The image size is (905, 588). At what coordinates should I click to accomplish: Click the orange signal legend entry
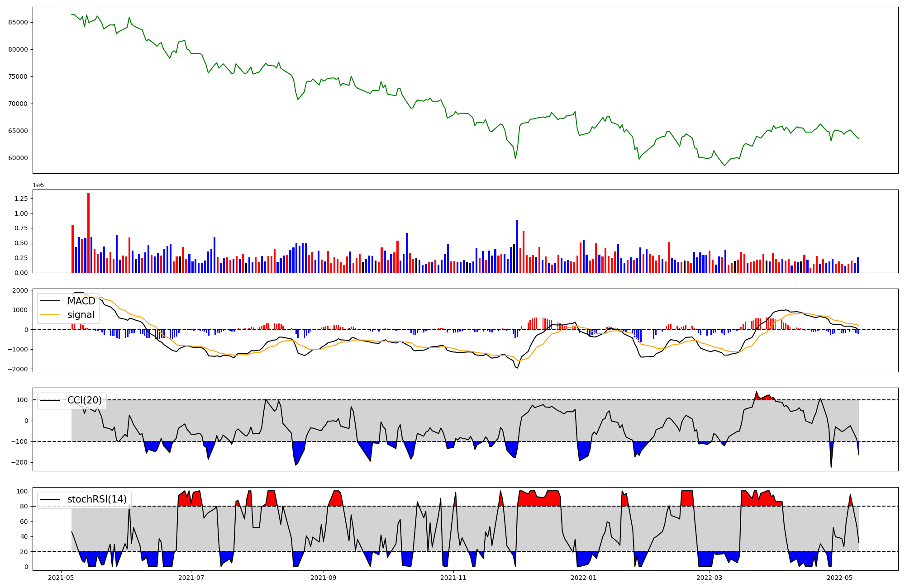[x=81, y=315]
